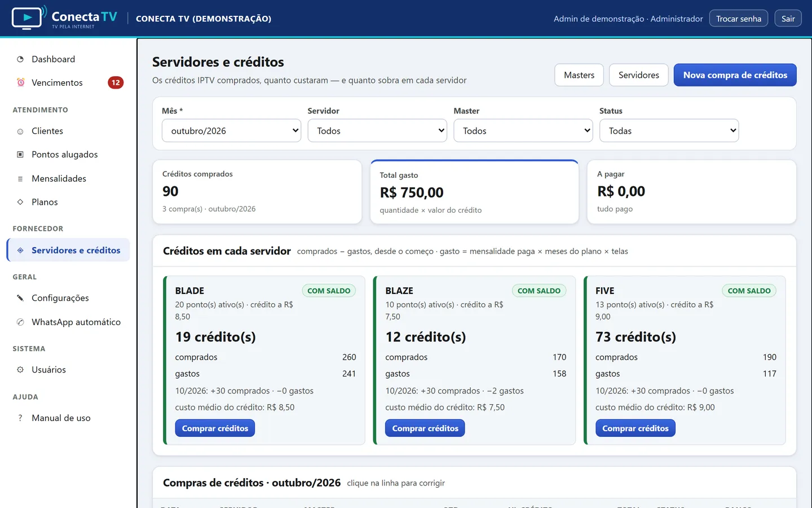Click the Conecta TV logo icon

point(28,18)
